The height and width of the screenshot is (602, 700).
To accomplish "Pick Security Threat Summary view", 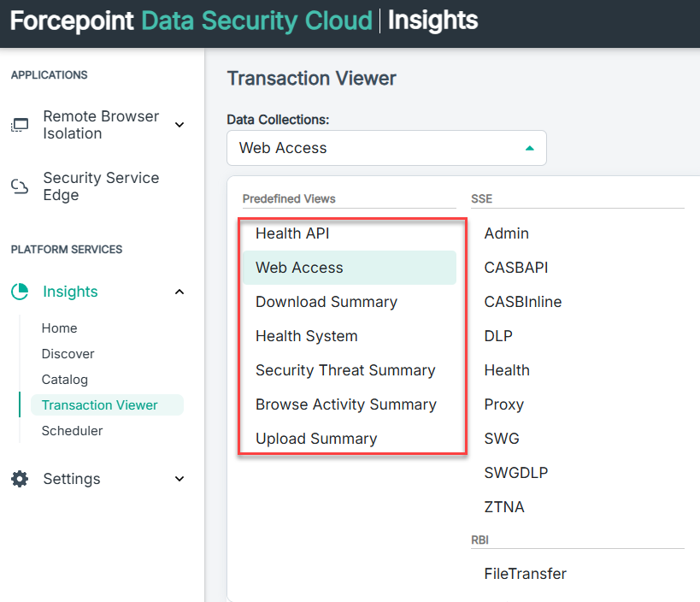I will tap(345, 370).
